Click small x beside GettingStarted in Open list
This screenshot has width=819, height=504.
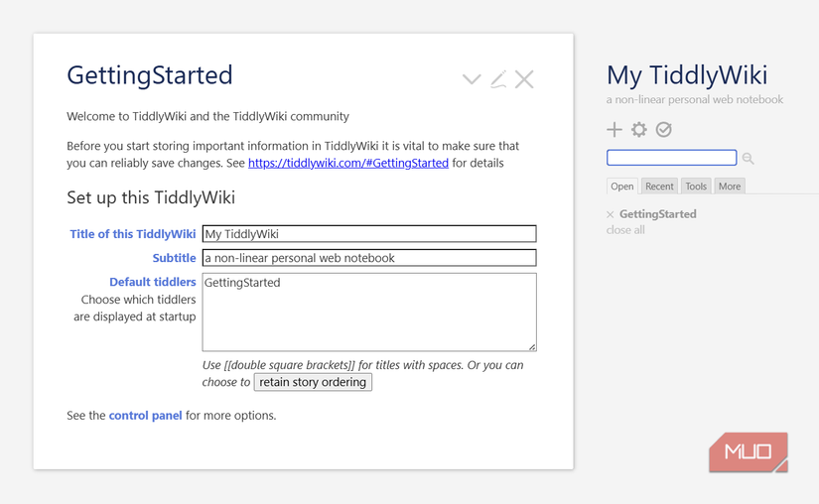click(x=611, y=214)
